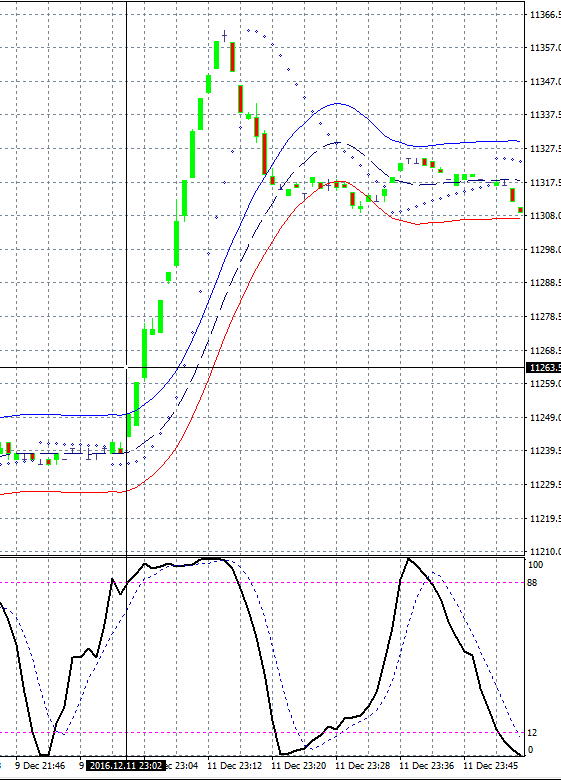Click the time label 11 Dec 23:28
Screen dimensions: 561x780
(x=363, y=766)
